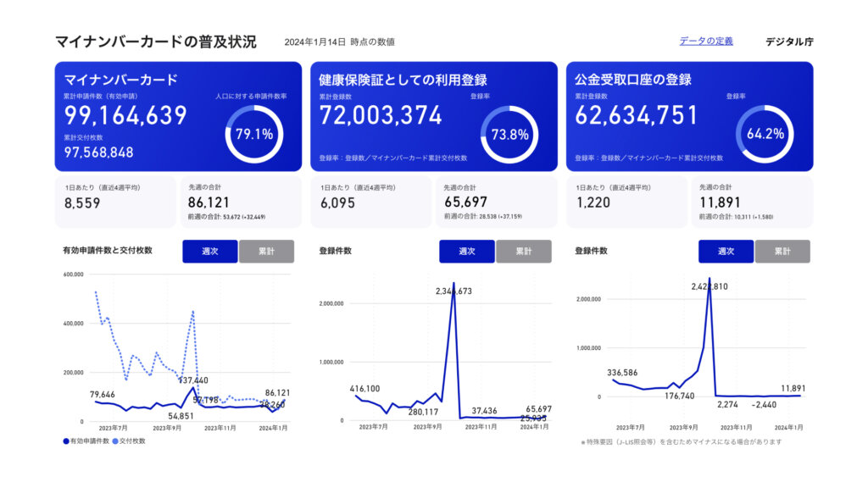Click the 72,003,374 registrations figure
The image size is (868, 488).
point(381,115)
